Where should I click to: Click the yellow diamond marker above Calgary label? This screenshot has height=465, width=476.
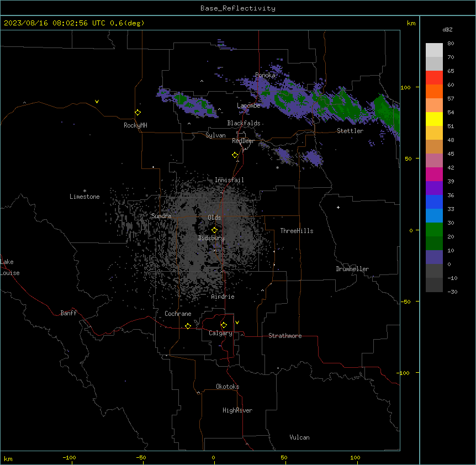click(224, 325)
